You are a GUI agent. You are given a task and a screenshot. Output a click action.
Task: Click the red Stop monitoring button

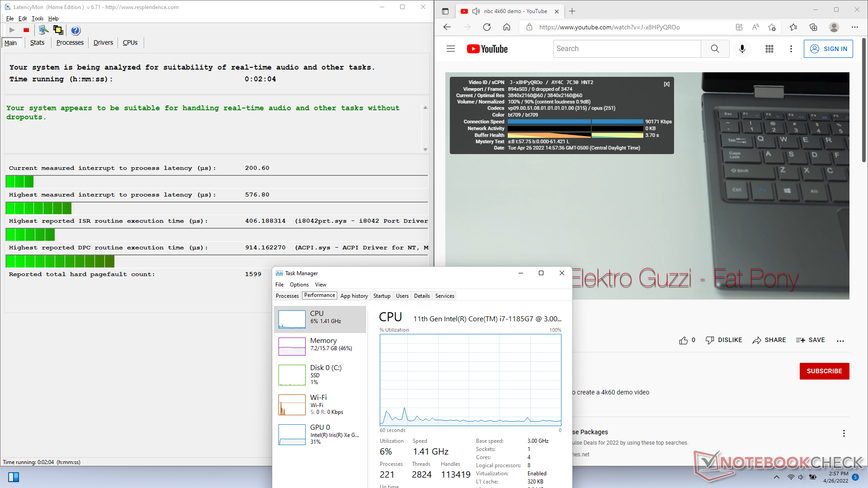(x=26, y=30)
